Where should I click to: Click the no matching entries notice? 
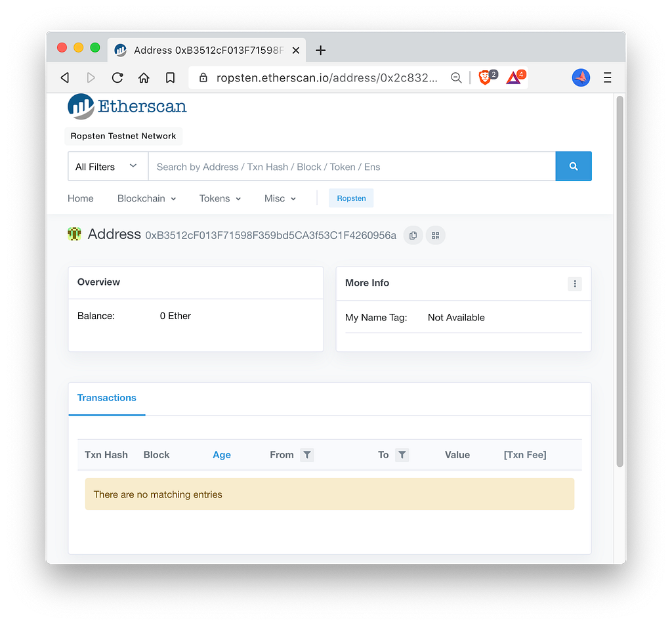click(329, 494)
